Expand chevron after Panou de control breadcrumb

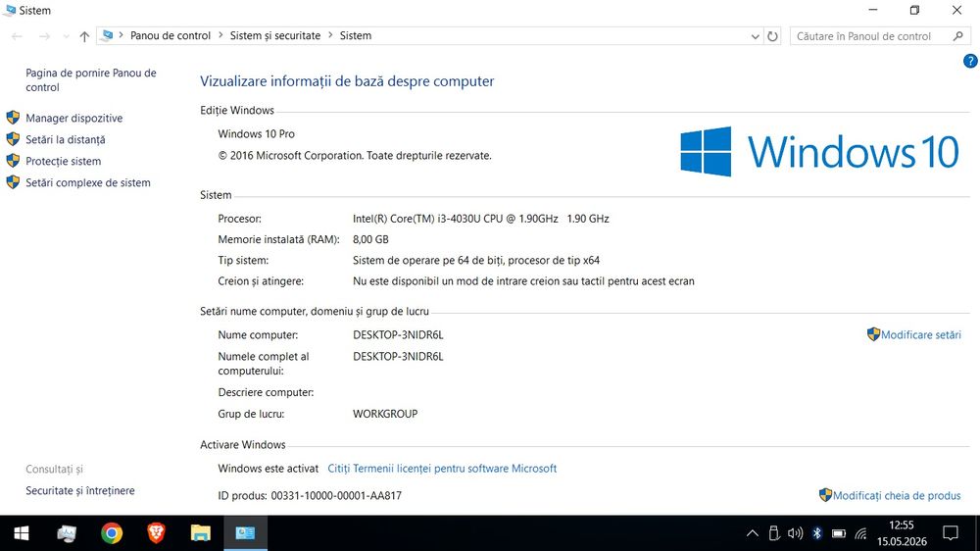pos(220,35)
